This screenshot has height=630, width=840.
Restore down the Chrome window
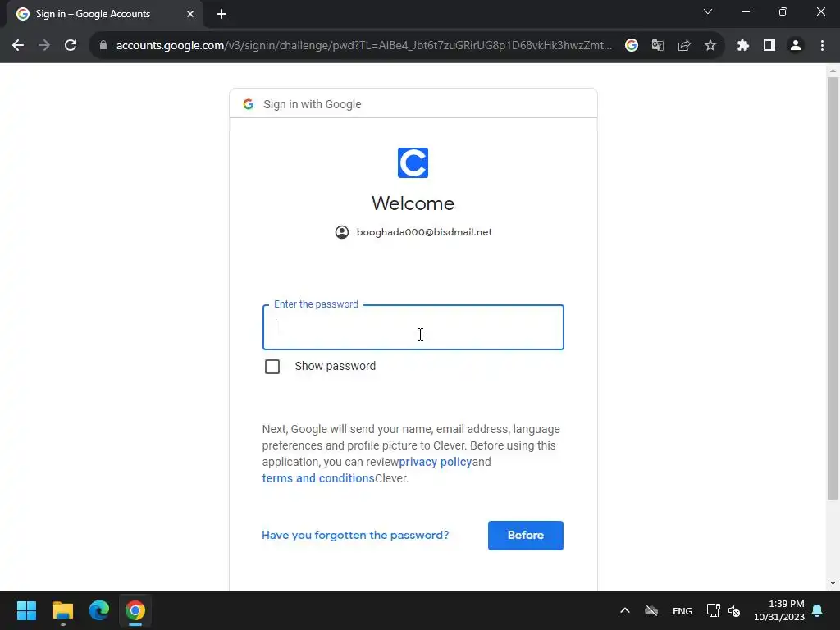coord(783,11)
